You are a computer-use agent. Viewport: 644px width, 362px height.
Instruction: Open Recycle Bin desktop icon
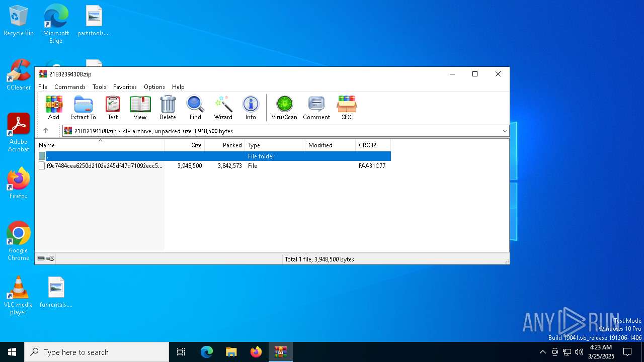(19, 21)
